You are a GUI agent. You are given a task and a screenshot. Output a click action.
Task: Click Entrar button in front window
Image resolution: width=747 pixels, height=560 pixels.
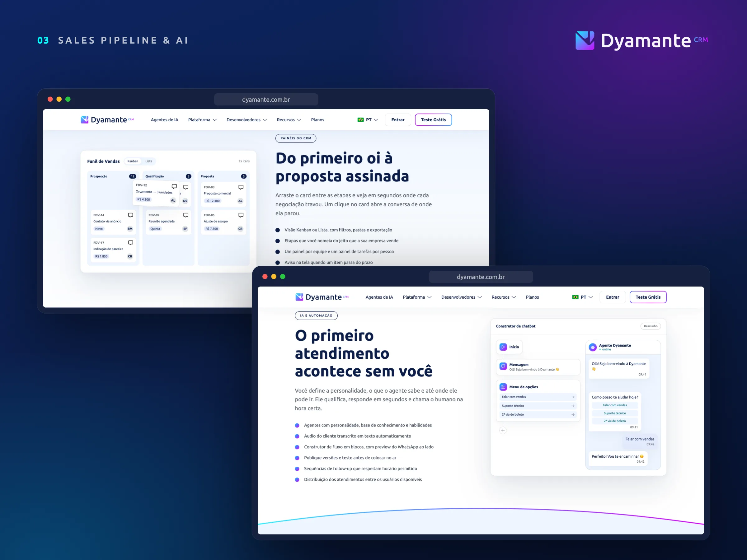point(613,297)
